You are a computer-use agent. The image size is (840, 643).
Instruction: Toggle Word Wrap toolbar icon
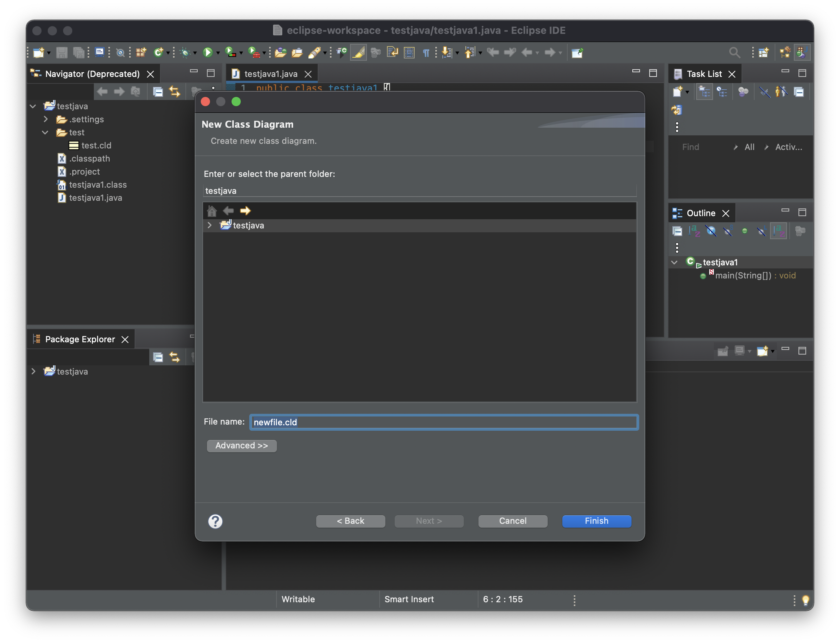(x=392, y=52)
